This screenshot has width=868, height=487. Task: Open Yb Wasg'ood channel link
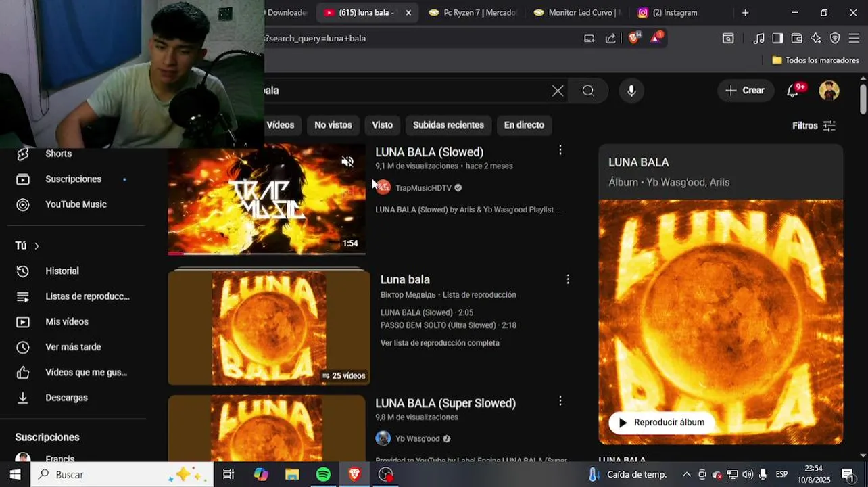pyautogui.click(x=417, y=438)
